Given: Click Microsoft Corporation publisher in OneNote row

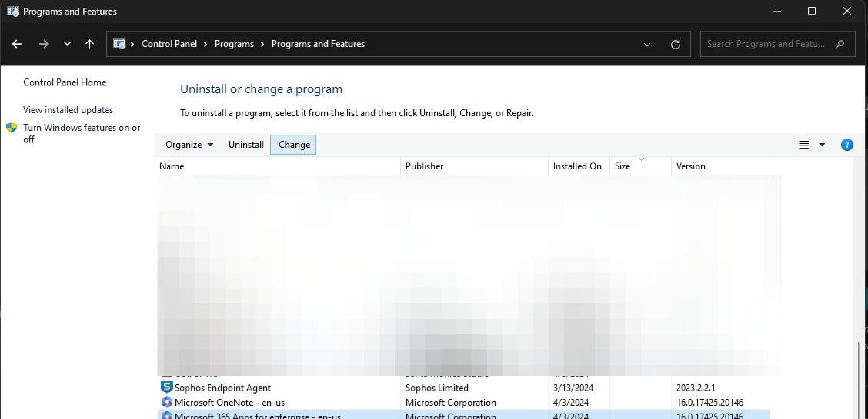Looking at the screenshot, I should coord(451,403).
